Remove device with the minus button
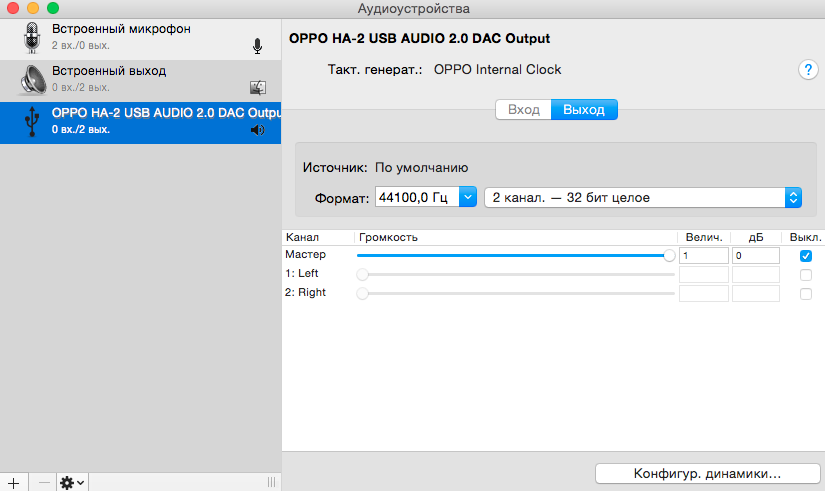Screen dimensions: 825x491 click(x=44, y=483)
